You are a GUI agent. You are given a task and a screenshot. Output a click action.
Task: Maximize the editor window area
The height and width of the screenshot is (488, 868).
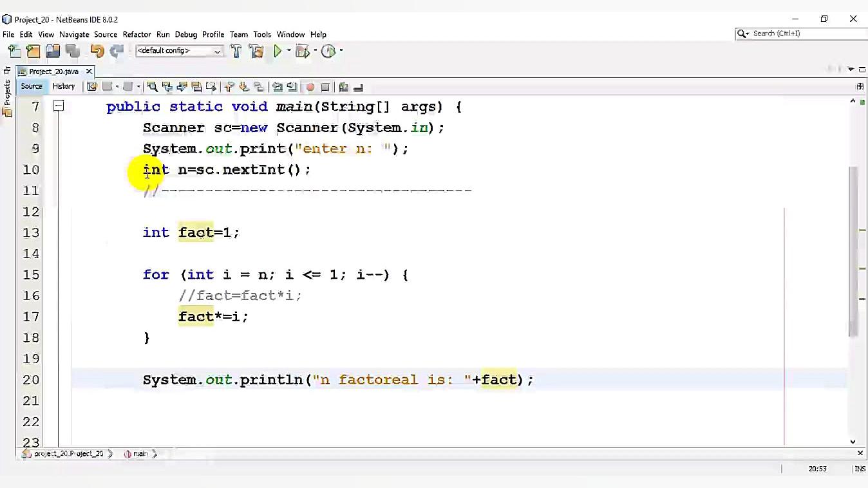tap(861, 70)
